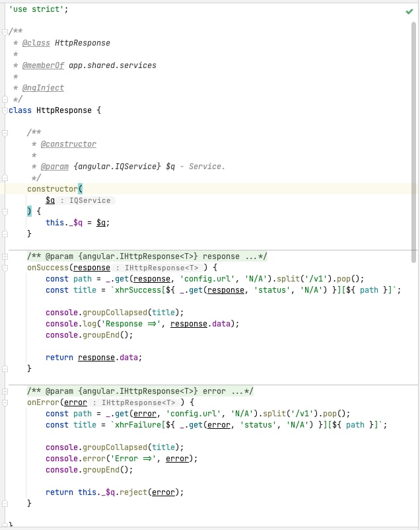Click reject in return this._$q.reject

[x=133, y=492]
